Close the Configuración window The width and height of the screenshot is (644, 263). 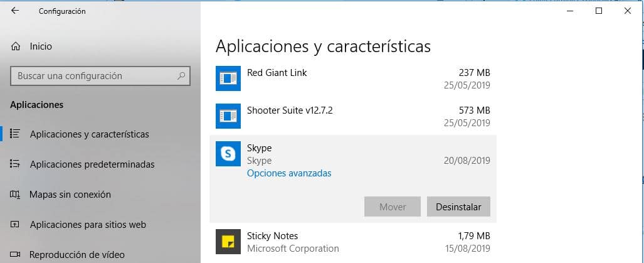tap(627, 11)
